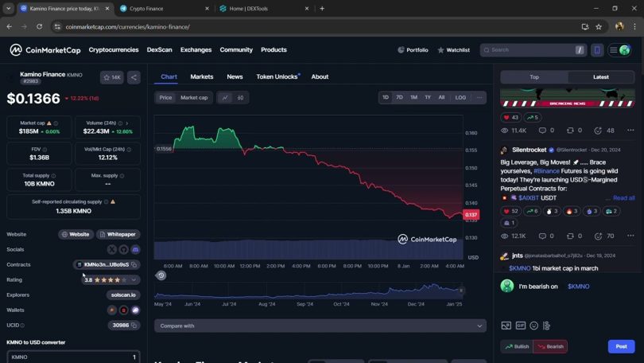Switch chart to Price view
Viewport: 644px width, 363px height.
pyautogui.click(x=165, y=97)
